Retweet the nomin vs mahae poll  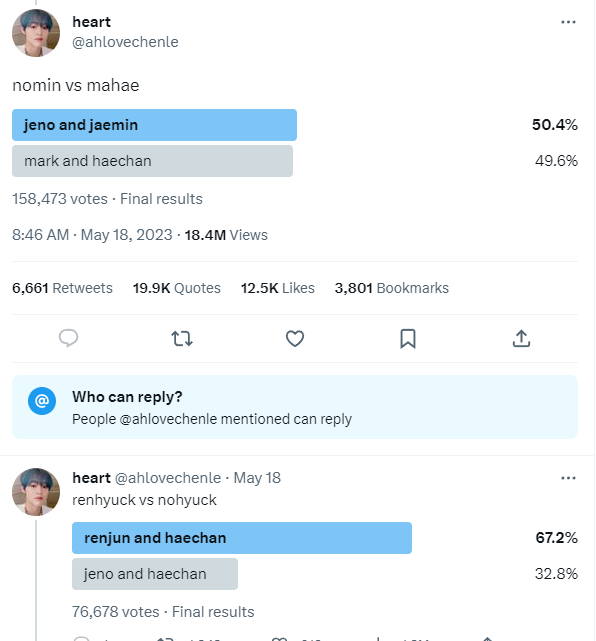181,338
